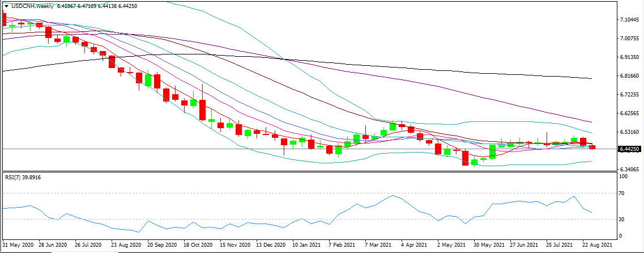
Task: Click the RSI 100 level label
Action: tap(624, 176)
